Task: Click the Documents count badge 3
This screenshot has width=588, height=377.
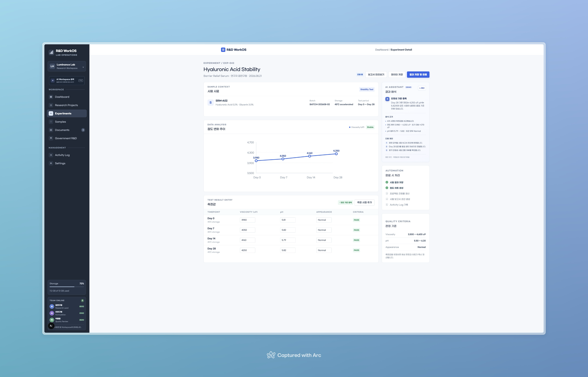Action: [x=83, y=130]
